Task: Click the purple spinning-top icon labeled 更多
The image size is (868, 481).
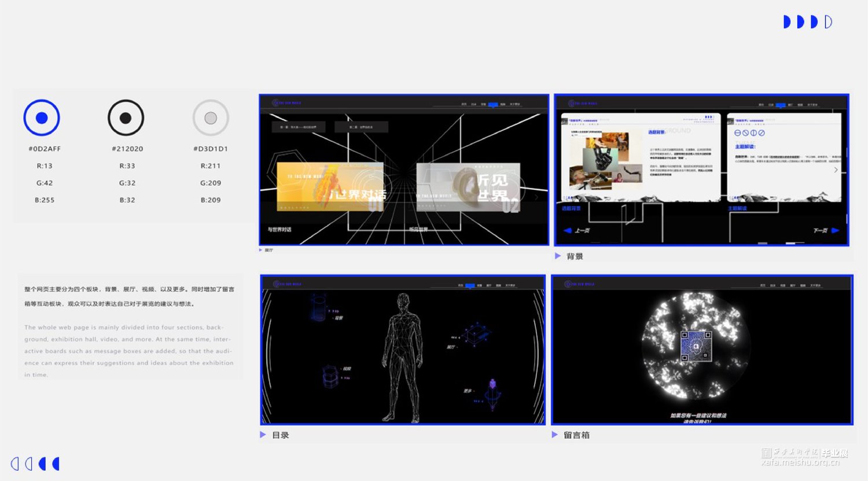Action: (492, 394)
